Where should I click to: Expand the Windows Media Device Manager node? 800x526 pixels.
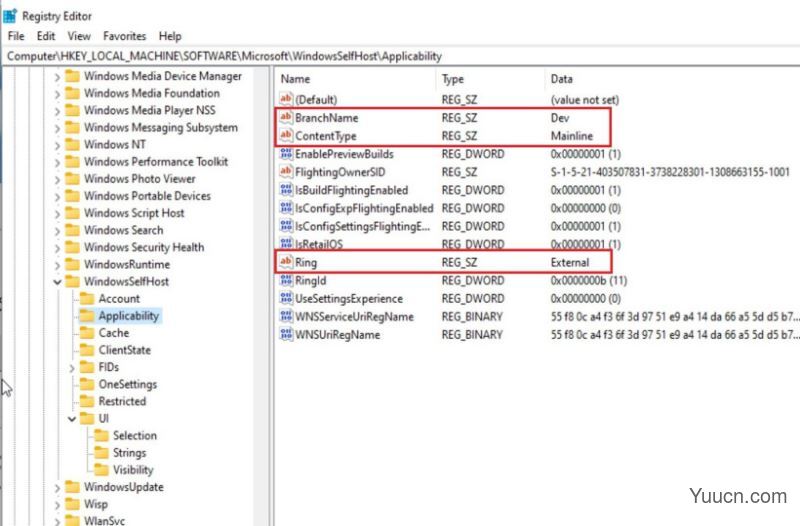[x=57, y=77]
